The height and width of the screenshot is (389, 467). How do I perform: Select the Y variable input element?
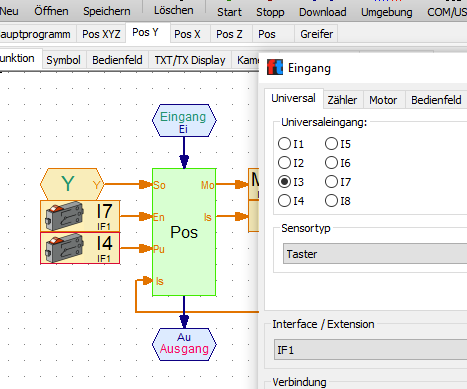[72, 184]
